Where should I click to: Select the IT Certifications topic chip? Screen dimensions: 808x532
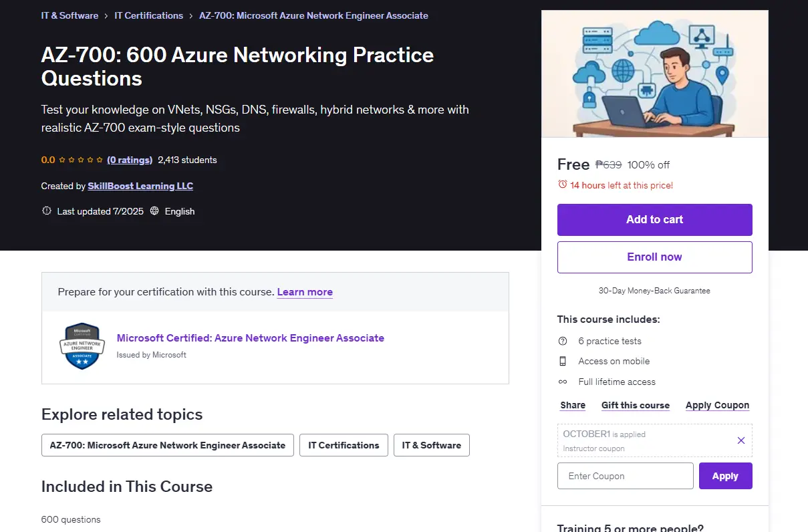pyautogui.click(x=344, y=445)
